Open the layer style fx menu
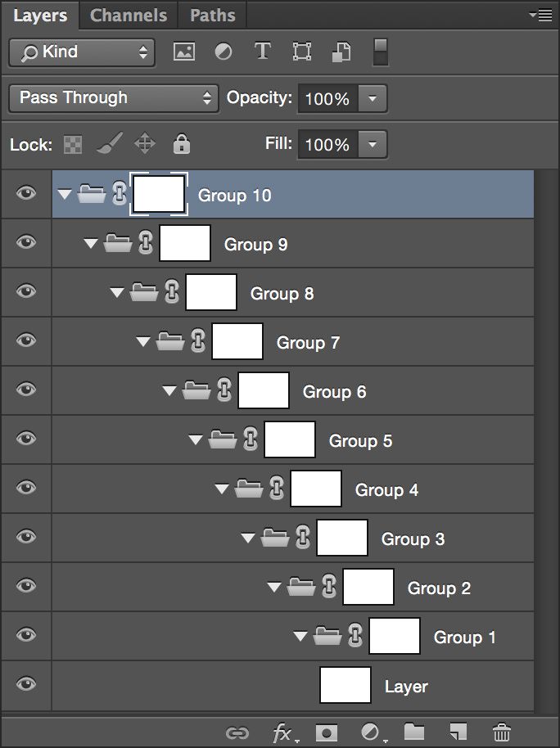This screenshot has height=748, width=560. (x=282, y=732)
